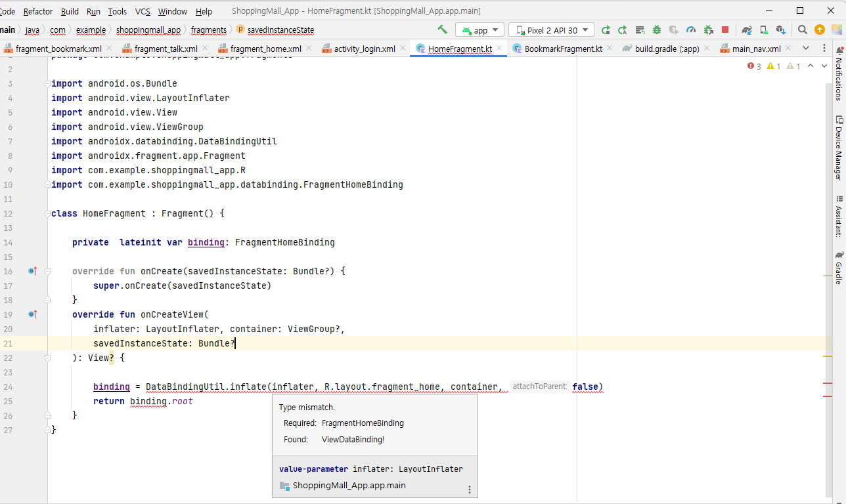Click the red error stripe mark for line 24
The height and width of the screenshot is (504, 846).
click(828, 383)
